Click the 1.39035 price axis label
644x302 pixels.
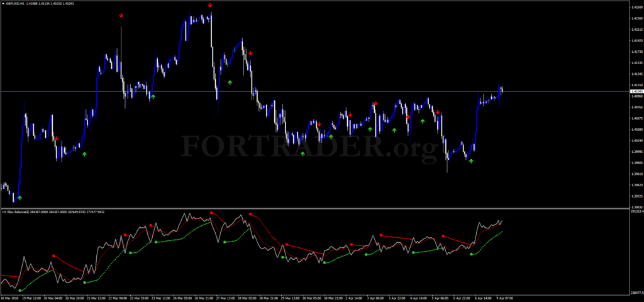tap(637, 208)
